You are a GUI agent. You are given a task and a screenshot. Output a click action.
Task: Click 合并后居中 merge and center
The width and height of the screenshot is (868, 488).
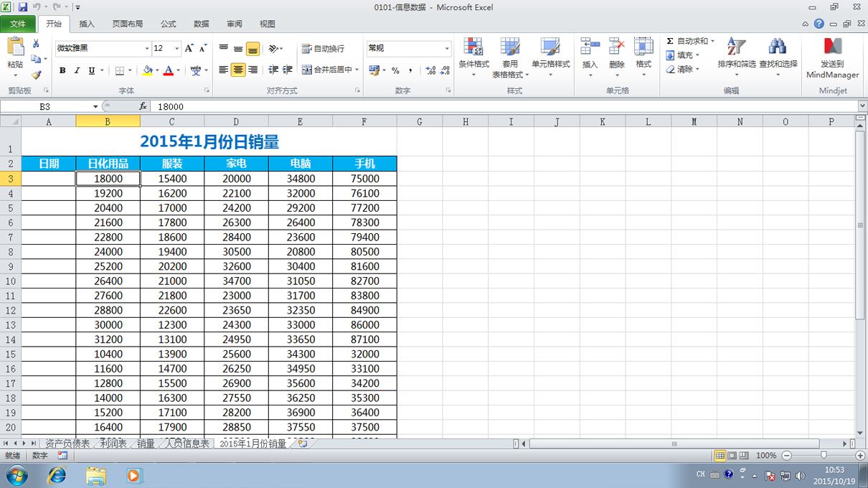click(x=327, y=70)
